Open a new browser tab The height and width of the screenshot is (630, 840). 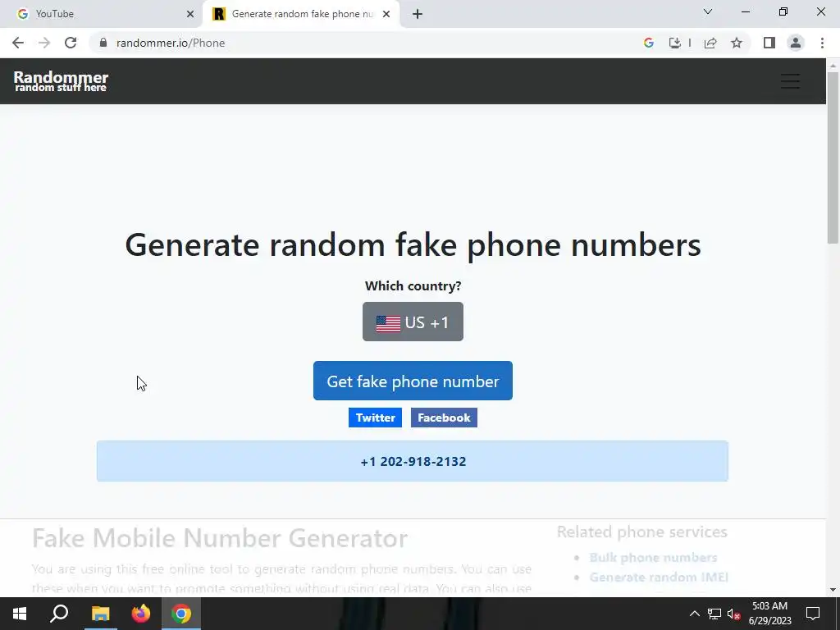point(418,14)
